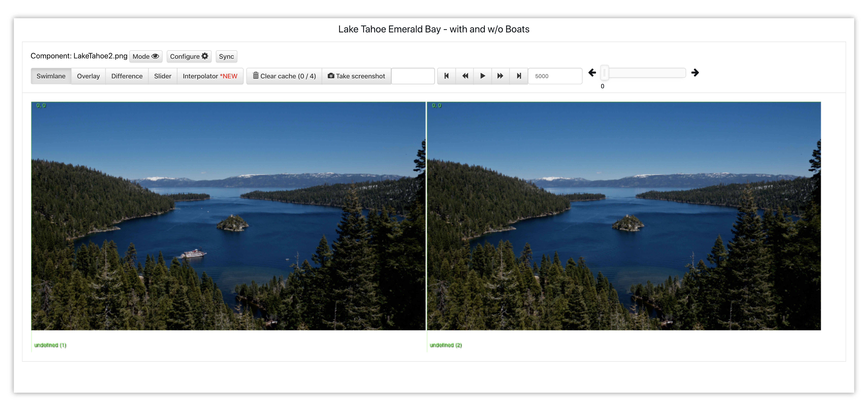This screenshot has height=412, width=868.
Task: Click the Sync button
Action: (226, 56)
